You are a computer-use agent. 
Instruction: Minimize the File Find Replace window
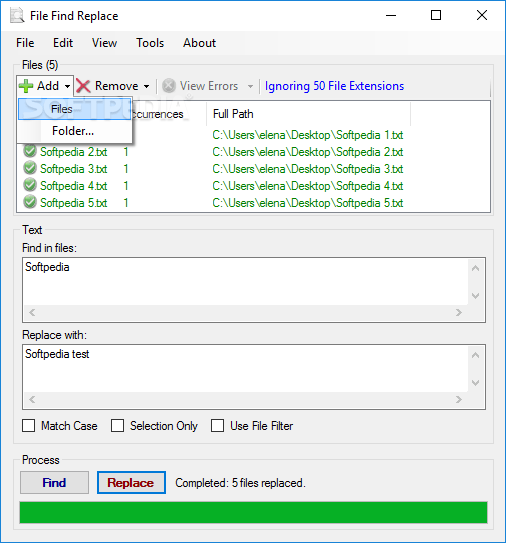391,16
